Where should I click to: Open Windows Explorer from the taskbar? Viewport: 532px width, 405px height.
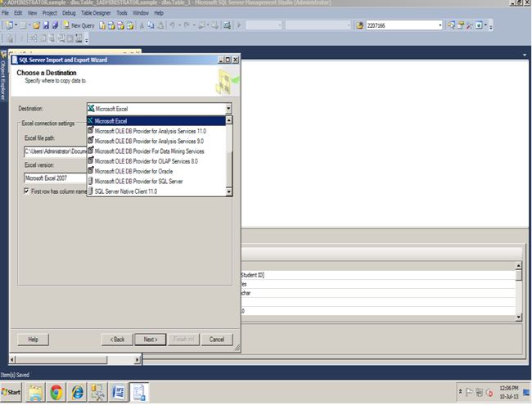[35, 393]
